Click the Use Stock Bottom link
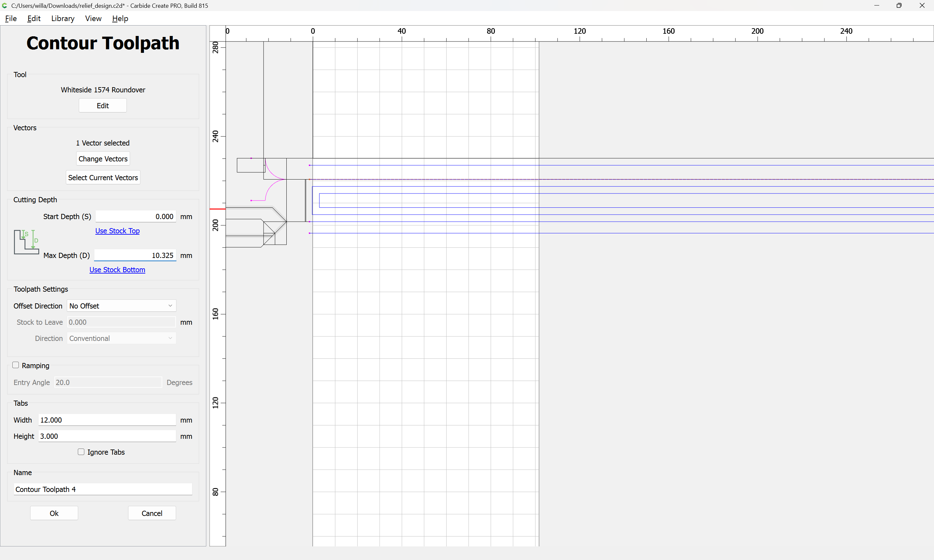The height and width of the screenshot is (560, 934). pyautogui.click(x=117, y=269)
